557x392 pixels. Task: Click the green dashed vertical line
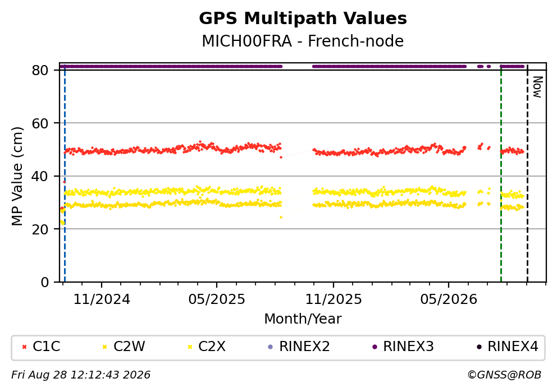[x=501, y=173]
